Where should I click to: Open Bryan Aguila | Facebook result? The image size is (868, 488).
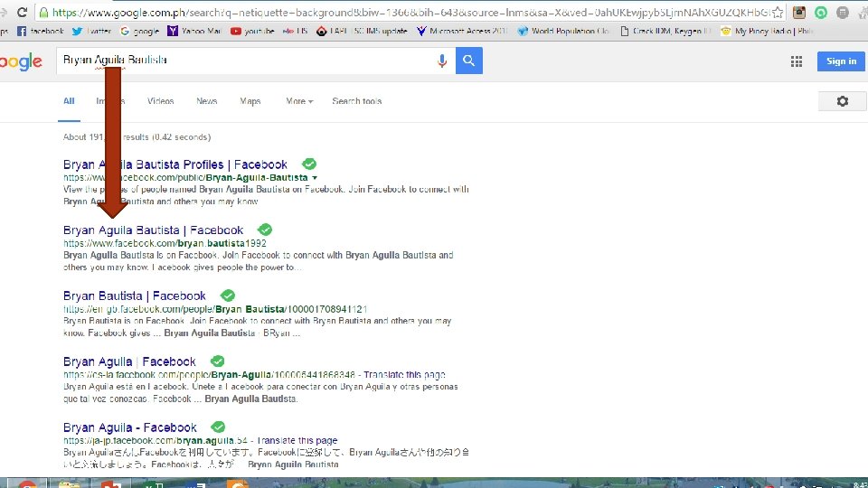(x=129, y=361)
